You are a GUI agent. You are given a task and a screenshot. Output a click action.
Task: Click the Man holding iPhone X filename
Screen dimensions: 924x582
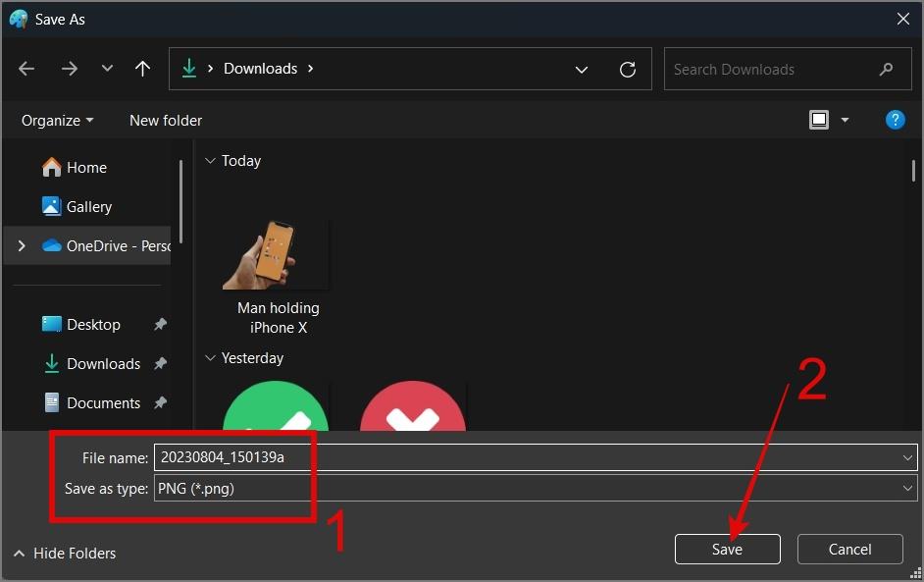(279, 317)
